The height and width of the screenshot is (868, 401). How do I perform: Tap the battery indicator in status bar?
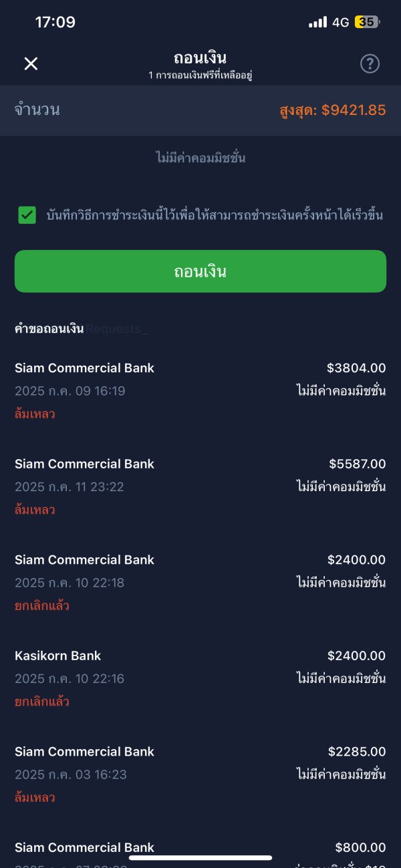(367, 22)
